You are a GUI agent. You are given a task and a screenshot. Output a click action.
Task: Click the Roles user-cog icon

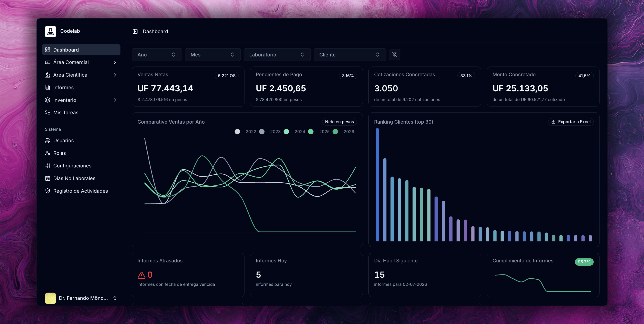(x=48, y=153)
